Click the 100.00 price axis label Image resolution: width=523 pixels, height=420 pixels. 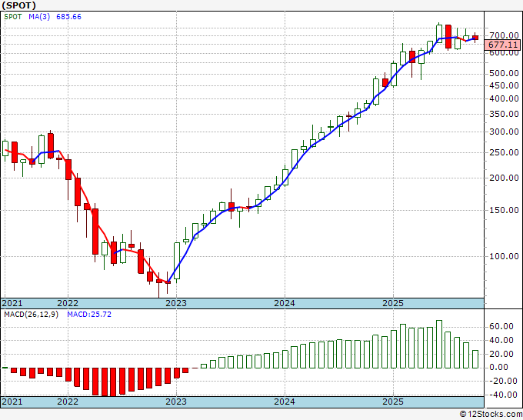click(x=504, y=256)
